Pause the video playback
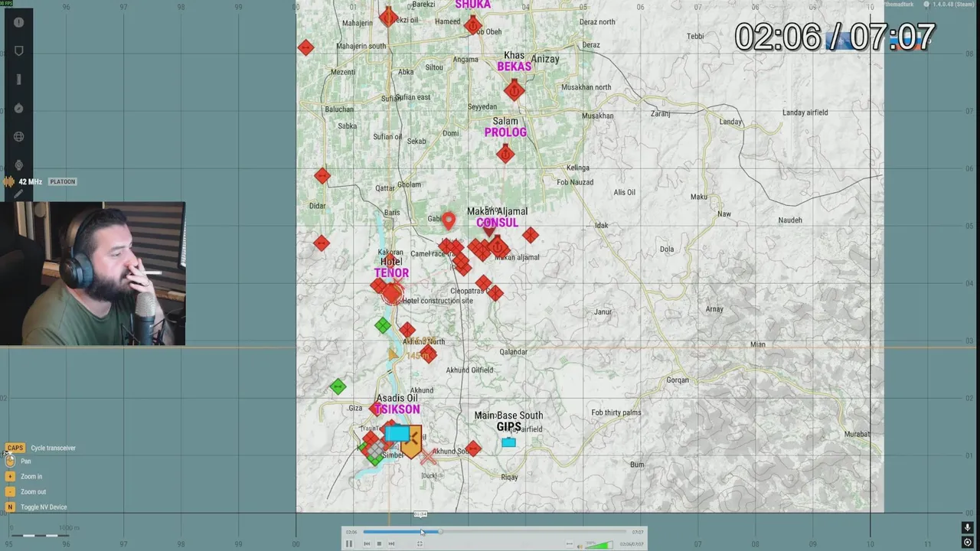This screenshot has height=551, width=980. (x=348, y=544)
